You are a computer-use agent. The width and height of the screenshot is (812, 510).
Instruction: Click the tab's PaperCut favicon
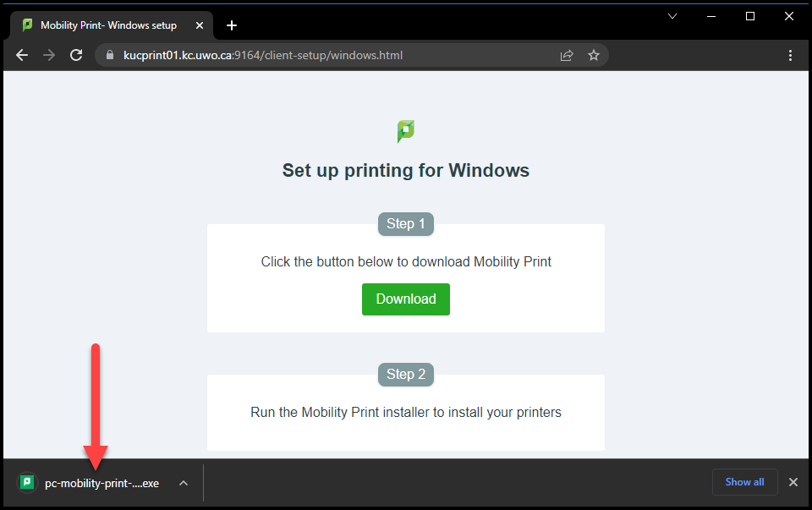27,25
